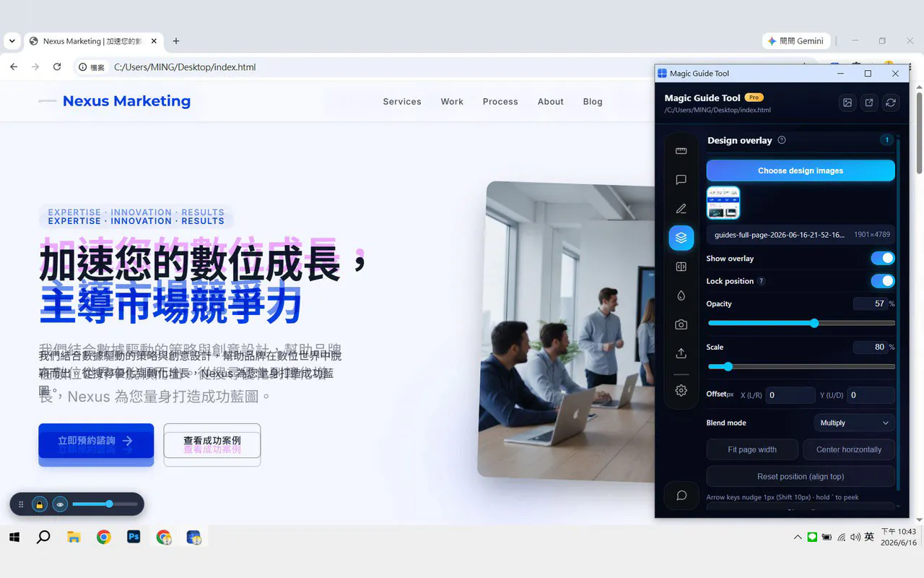This screenshot has width=924, height=578.
Task: Click the Opacity slider handle
Action: click(x=814, y=323)
